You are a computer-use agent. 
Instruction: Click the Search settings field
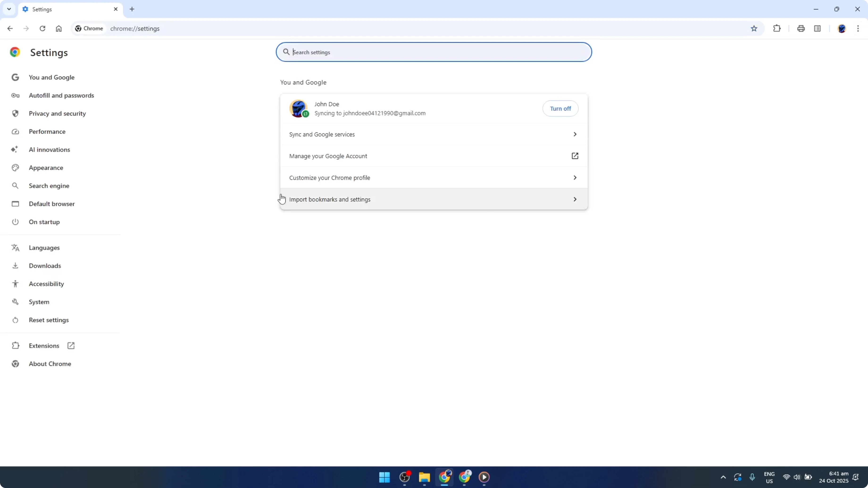pyautogui.click(x=433, y=52)
